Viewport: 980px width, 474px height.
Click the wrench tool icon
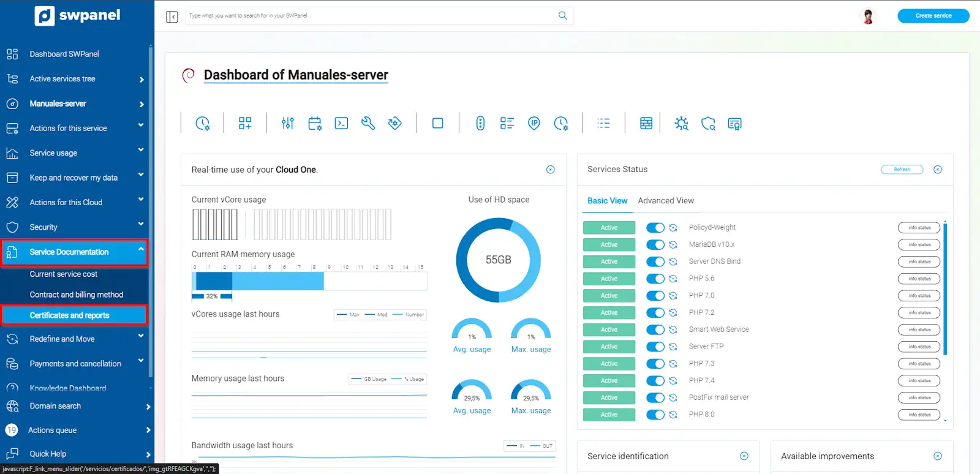pyautogui.click(x=368, y=124)
